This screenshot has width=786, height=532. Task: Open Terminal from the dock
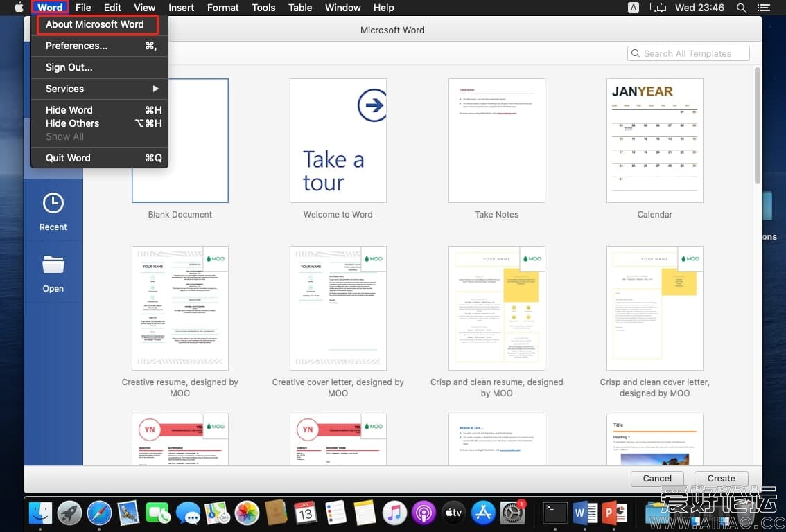[554, 513]
